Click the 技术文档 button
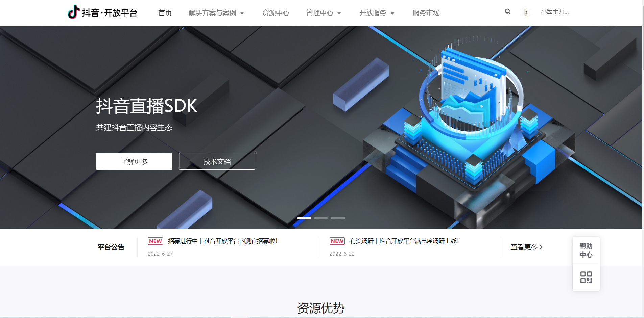 (x=217, y=161)
